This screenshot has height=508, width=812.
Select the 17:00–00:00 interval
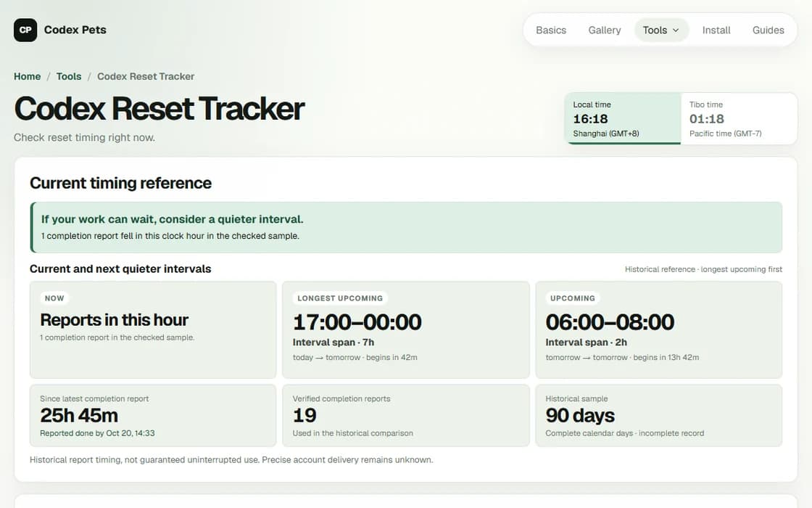(x=357, y=322)
